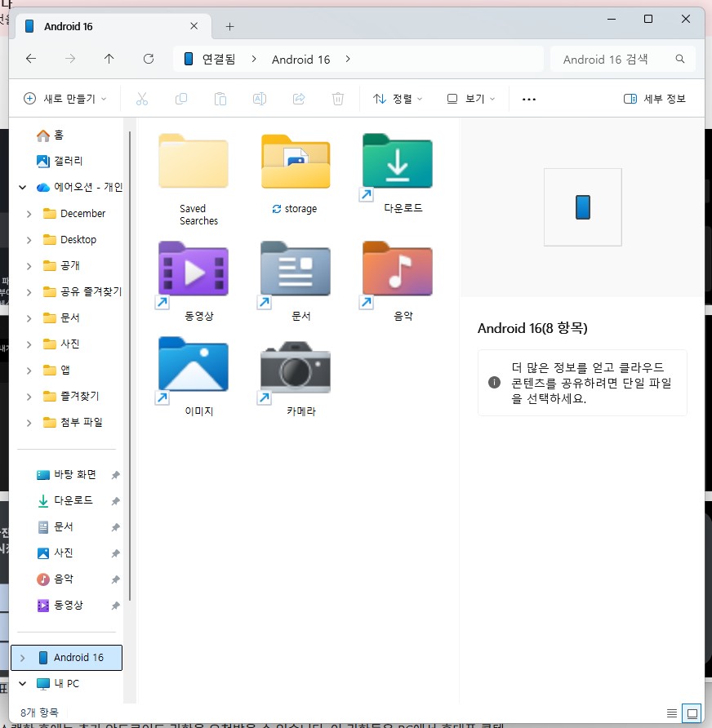This screenshot has width=712, height=728.
Task: Click the phone preview thumbnail in details pane
Action: click(x=582, y=207)
